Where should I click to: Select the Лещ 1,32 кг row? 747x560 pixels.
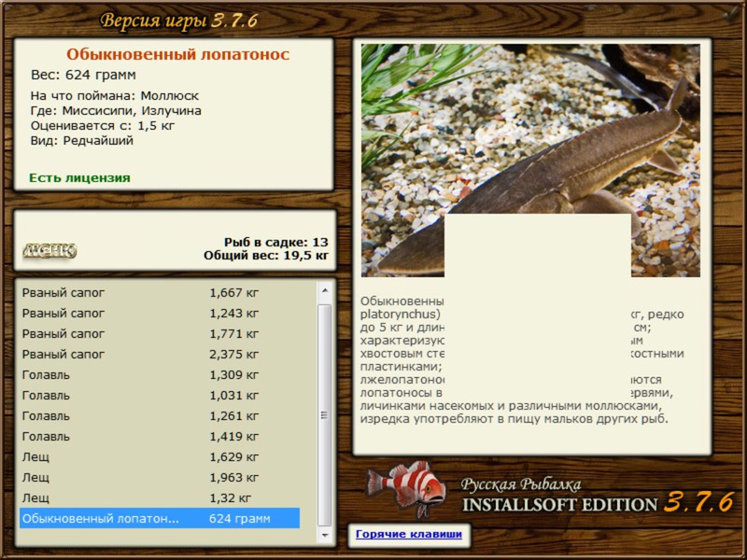pos(160,497)
